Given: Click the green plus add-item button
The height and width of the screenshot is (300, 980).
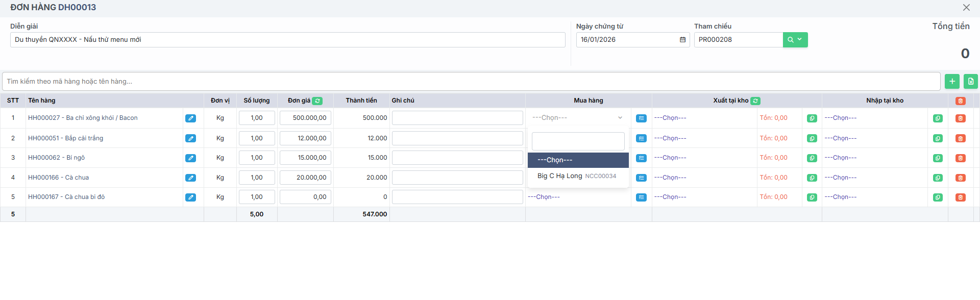Looking at the screenshot, I should (952, 81).
